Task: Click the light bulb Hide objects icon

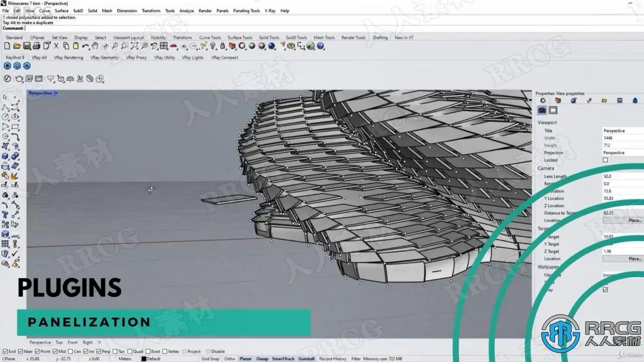Action: click(x=213, y=46)
